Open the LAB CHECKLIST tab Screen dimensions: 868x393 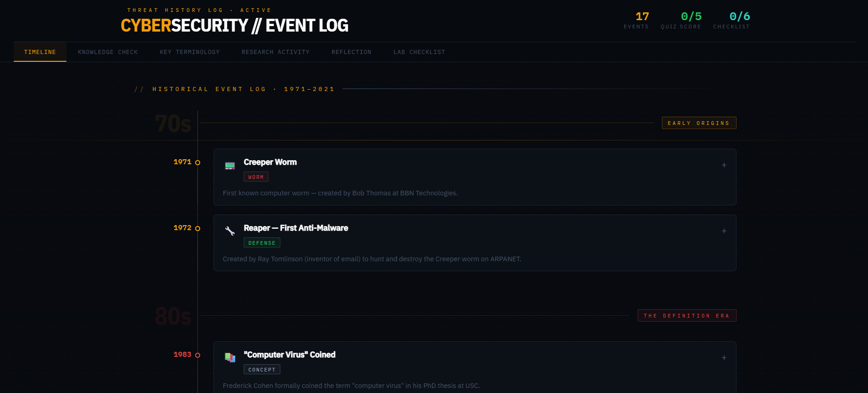click(419, 52)
